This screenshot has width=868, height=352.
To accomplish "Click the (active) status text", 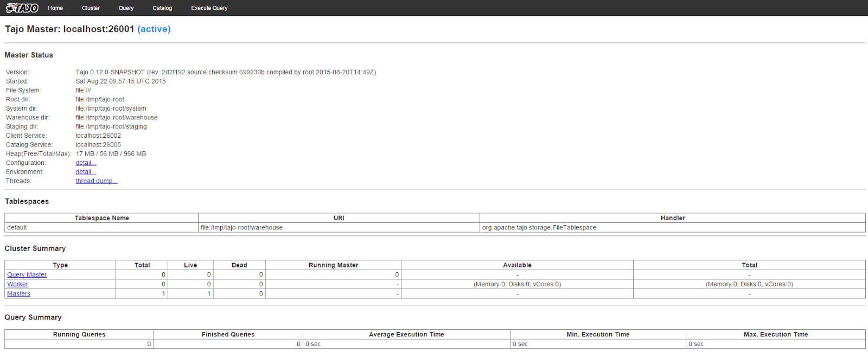I will [x=154, y=29].
